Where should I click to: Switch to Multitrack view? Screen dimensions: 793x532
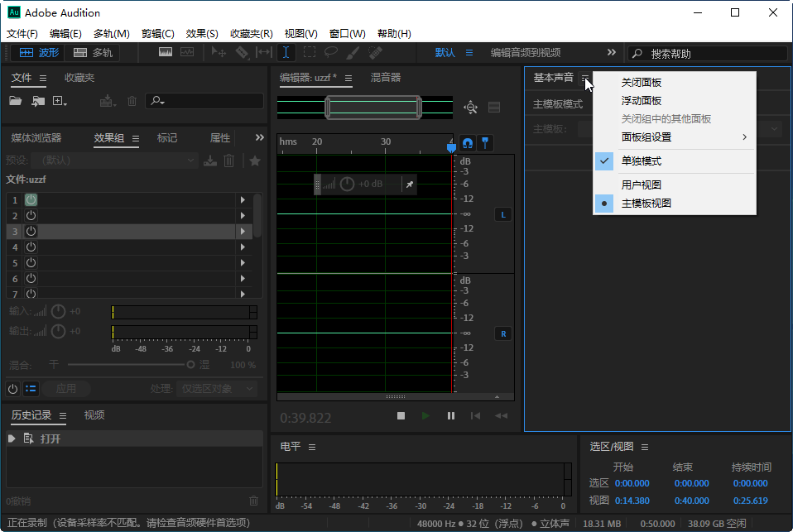point(93,53)
